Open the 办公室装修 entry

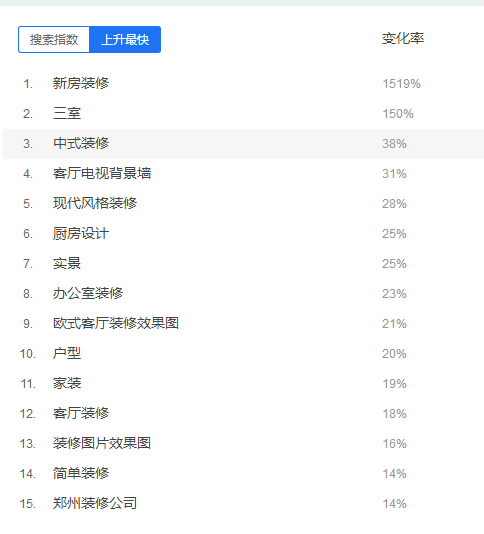click(88, 293)
